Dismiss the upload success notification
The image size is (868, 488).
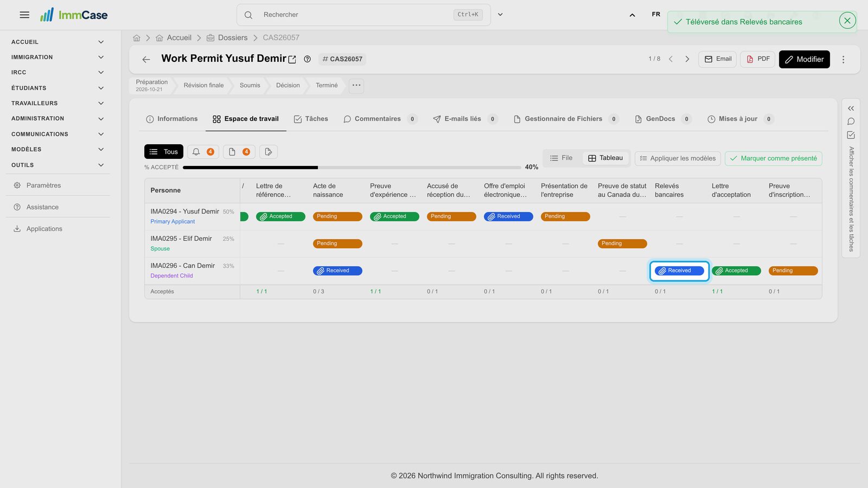[847, 21]
